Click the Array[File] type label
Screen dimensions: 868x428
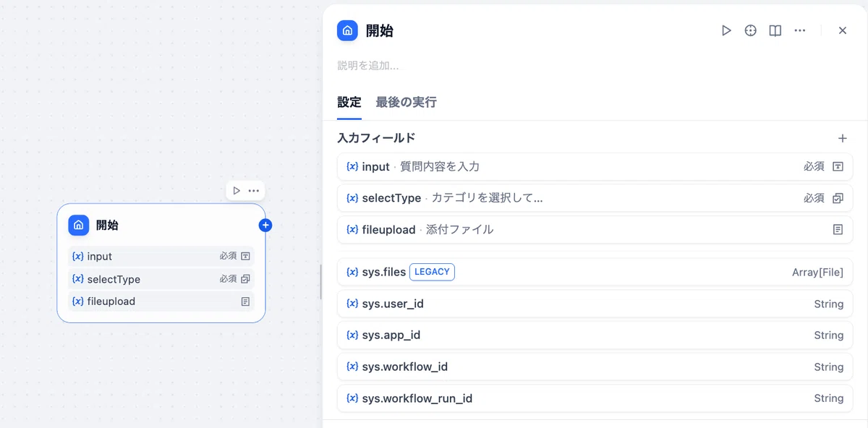click(817, 272)
